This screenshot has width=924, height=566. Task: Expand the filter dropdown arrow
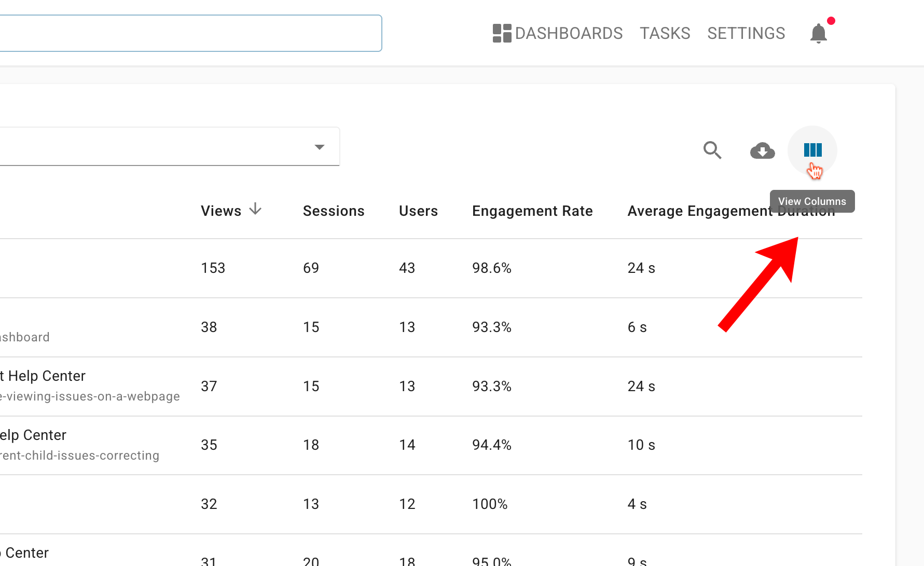click(319, 146)
